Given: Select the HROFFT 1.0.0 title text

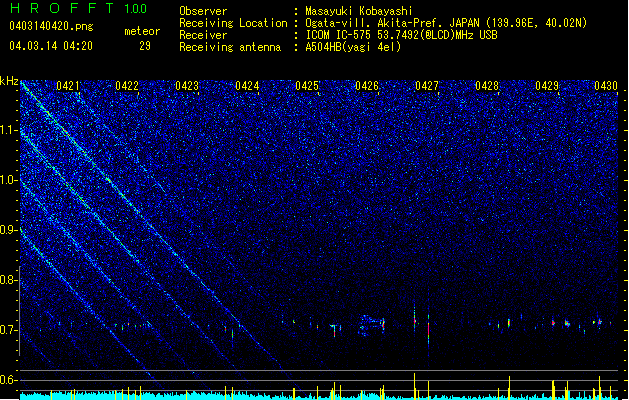Looking at the screenshot, I should [x=78, y=8].
